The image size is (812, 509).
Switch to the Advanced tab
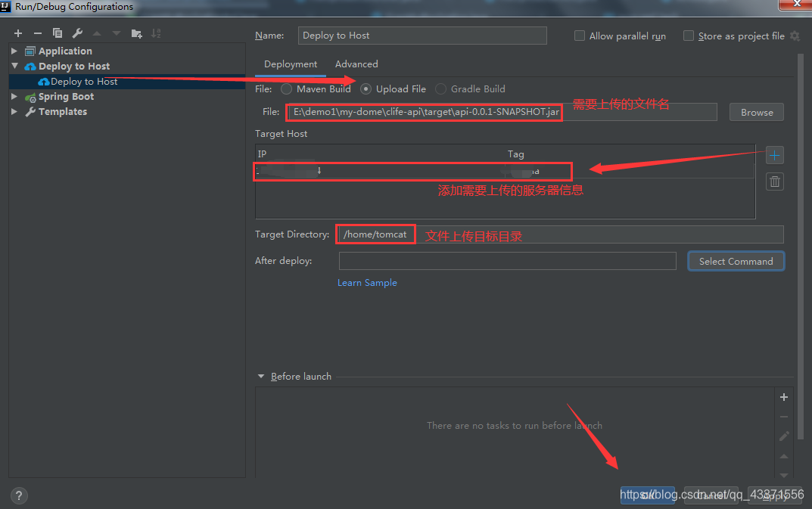pyautogui.click(x=356, y=64)
